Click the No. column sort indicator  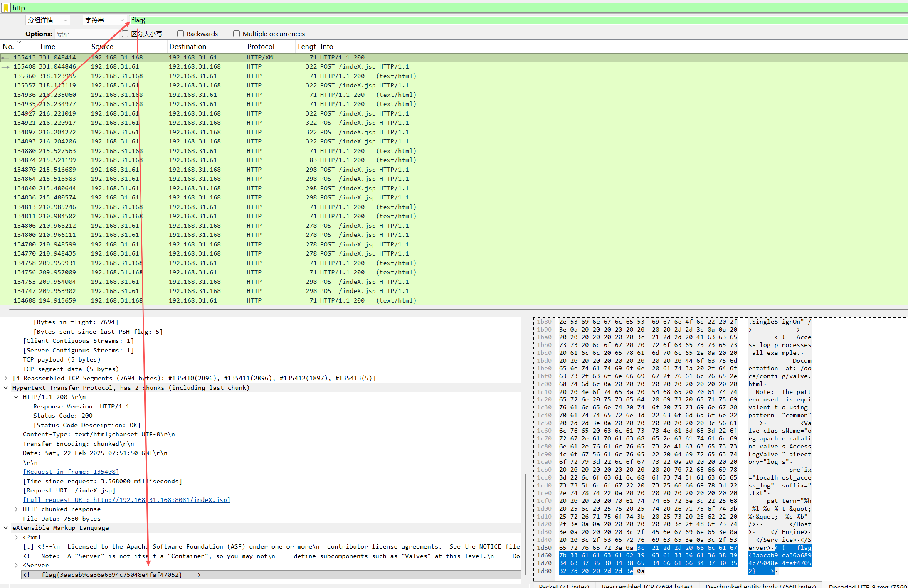(x=19, y=42)
